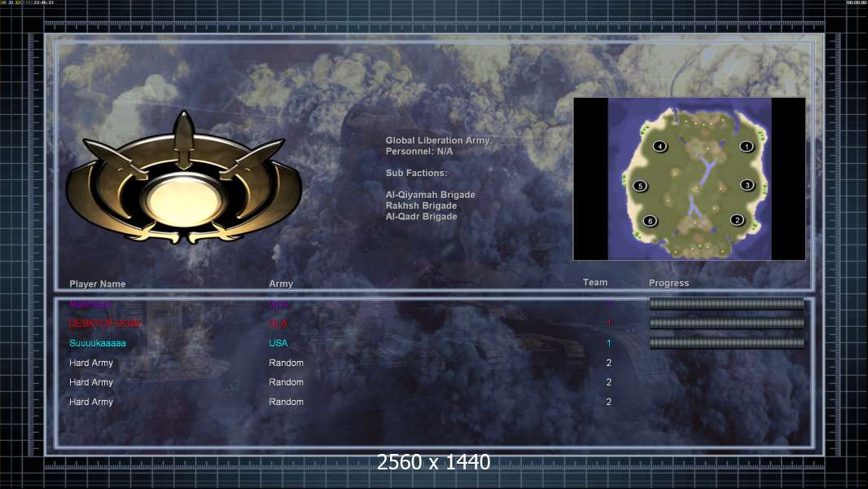The height and width of the screenshot is (489, 868).
Task: Click the Team column header
Action: 595,283
